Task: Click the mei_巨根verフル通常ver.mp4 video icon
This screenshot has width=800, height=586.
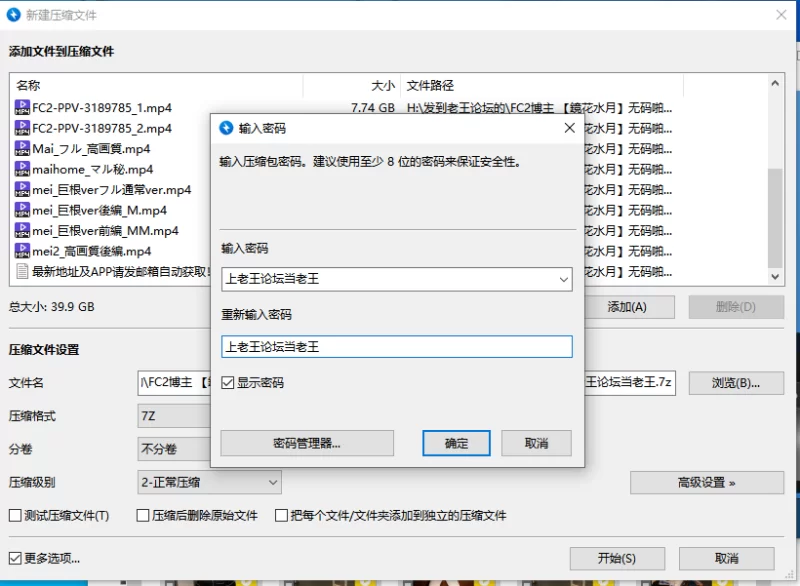Action: (x=22, y=190)
